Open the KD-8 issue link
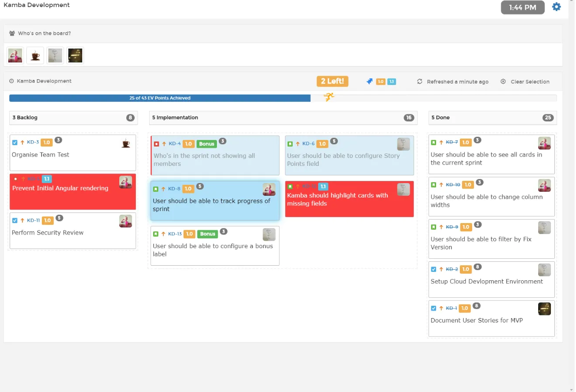576x392 pixels. (x=174, y=189)
